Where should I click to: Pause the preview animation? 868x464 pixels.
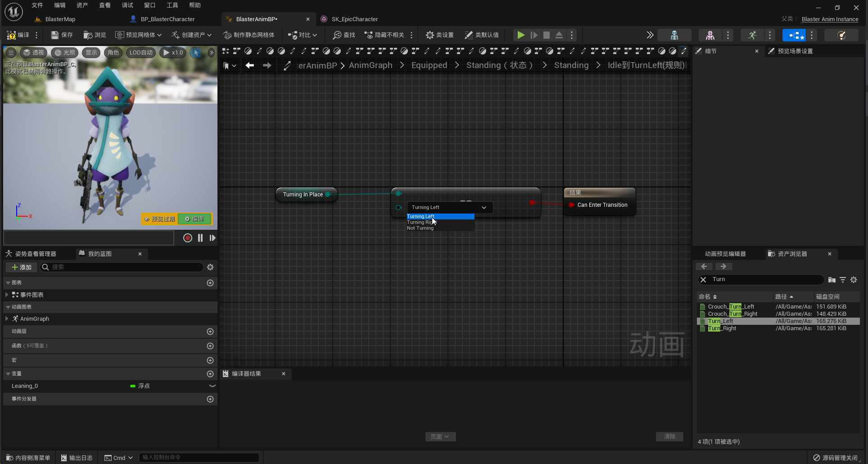[x=200, y=238]
